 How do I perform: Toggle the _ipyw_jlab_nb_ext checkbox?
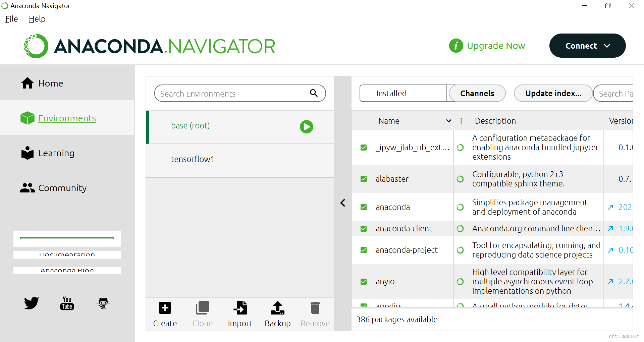click(x=364, y=148)
